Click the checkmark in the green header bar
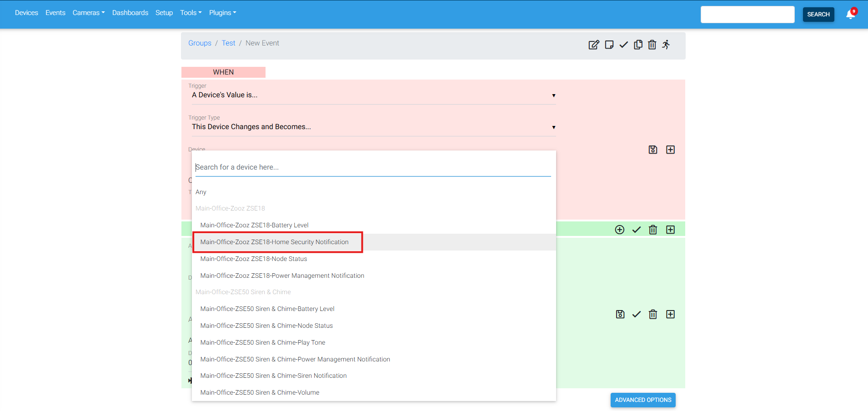Screen dimensions: 868x411 click(637, 230)
